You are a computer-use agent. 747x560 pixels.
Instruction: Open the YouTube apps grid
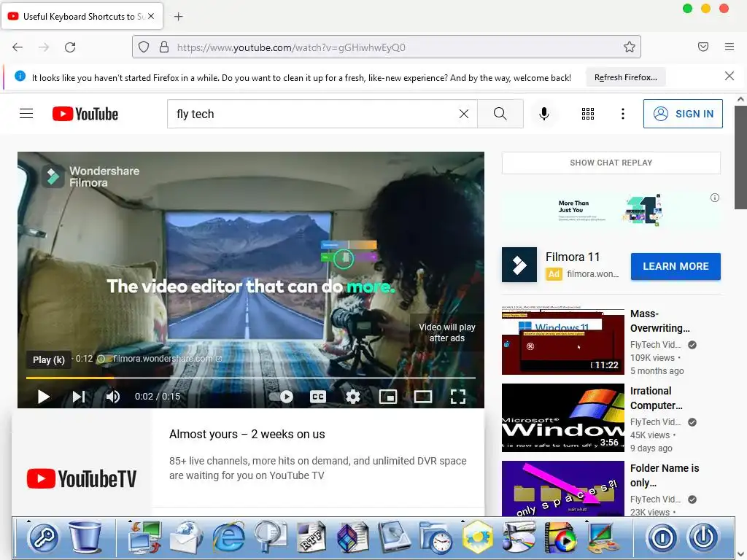pos(588,114)
